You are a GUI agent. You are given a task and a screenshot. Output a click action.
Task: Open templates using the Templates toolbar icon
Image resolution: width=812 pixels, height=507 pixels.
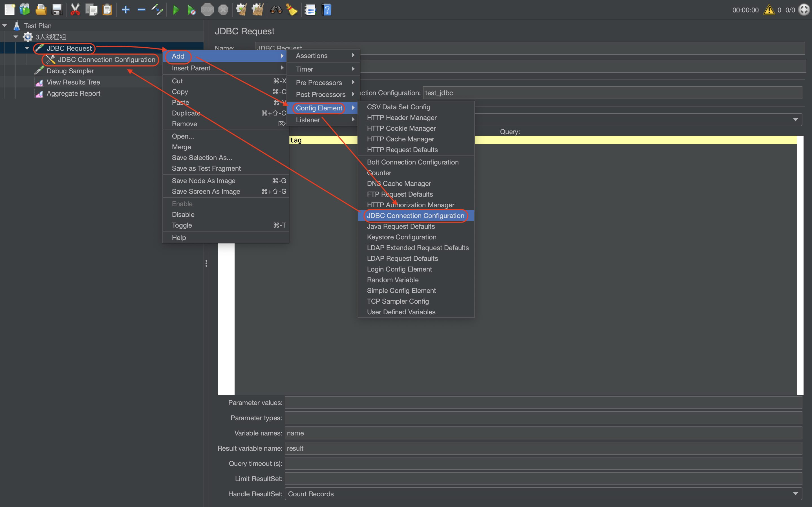click(x=25, y=9)
